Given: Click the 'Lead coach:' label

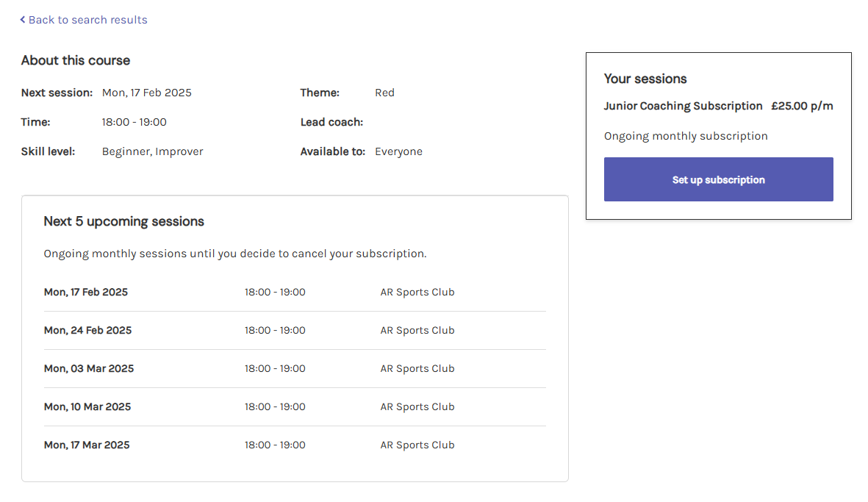Looking at the screenshot, I should (x=331, y=122).
